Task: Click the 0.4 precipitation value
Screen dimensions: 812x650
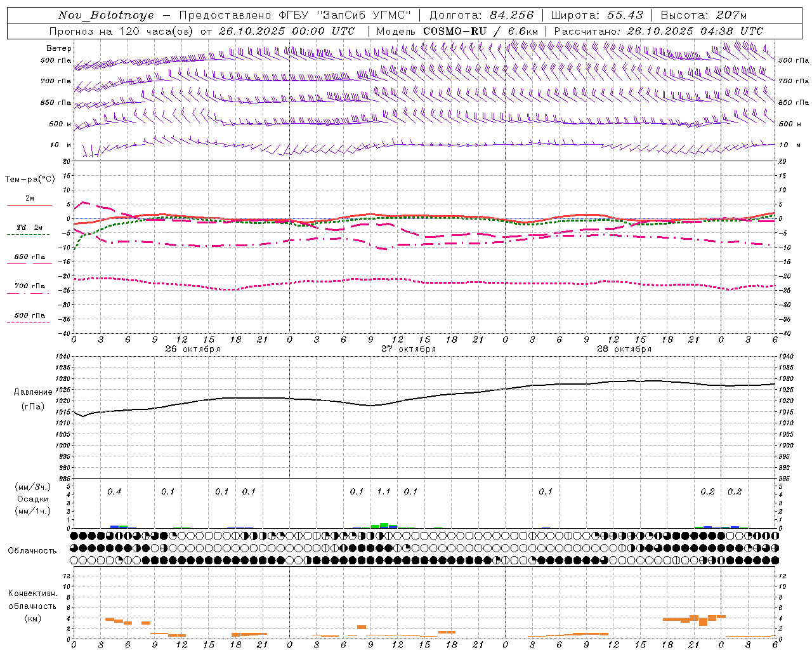Action: tap(114, 492)
